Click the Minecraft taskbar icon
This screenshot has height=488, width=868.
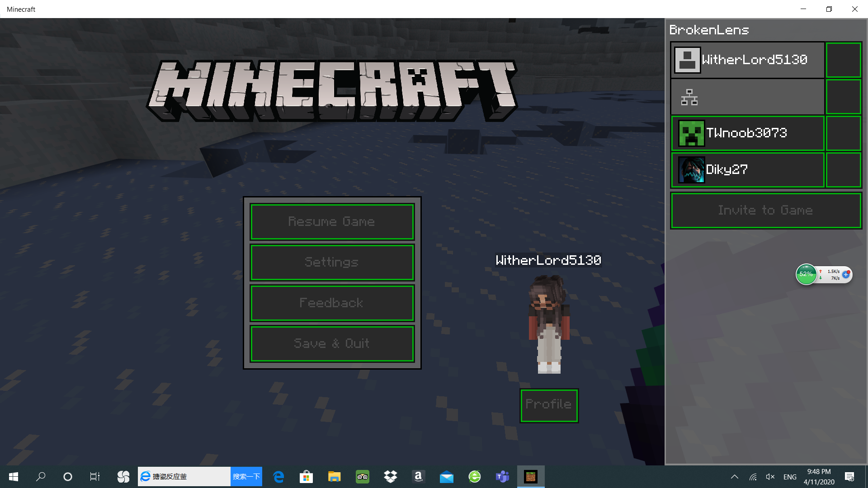coord(531,477)
